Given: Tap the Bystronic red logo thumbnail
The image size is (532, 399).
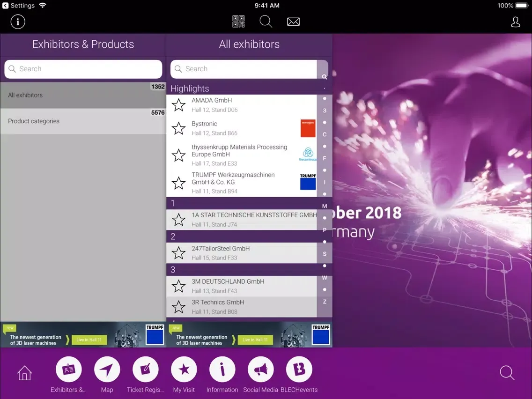Looking at the screenshot, I should click(x=308, y=128).
